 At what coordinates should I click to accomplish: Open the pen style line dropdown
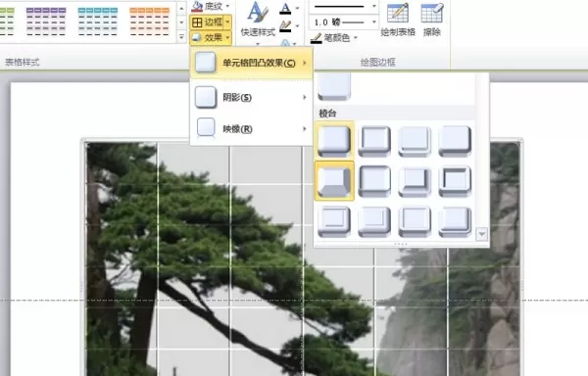(344, 7)
